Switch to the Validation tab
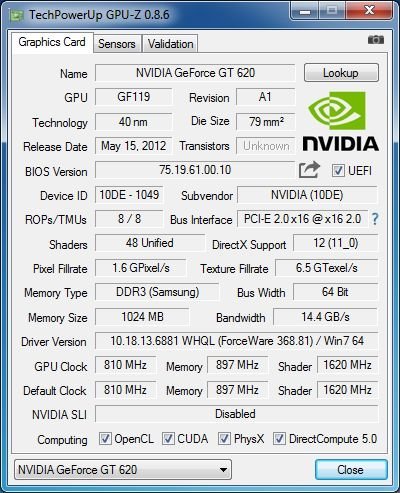400x493 pixels. coord(170,44)
